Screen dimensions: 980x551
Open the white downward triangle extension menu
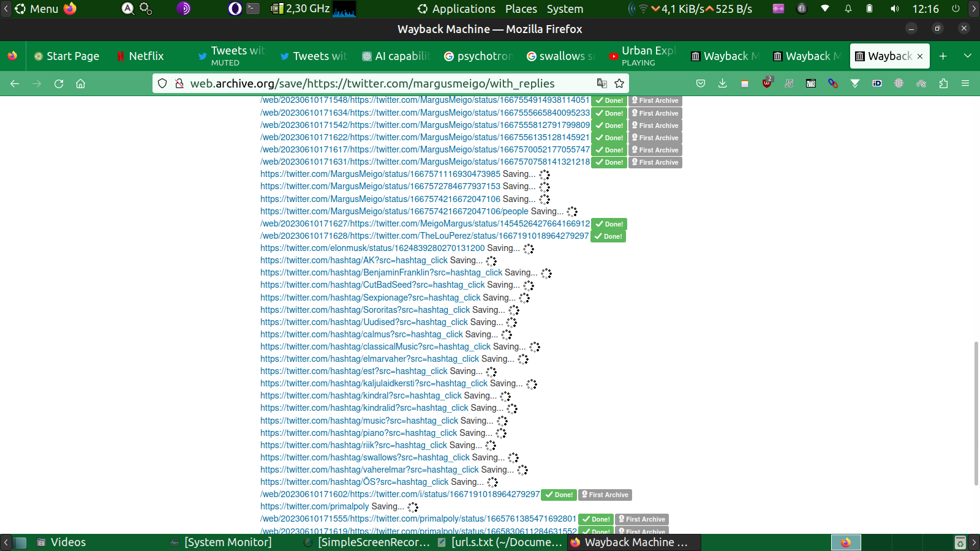855,83
